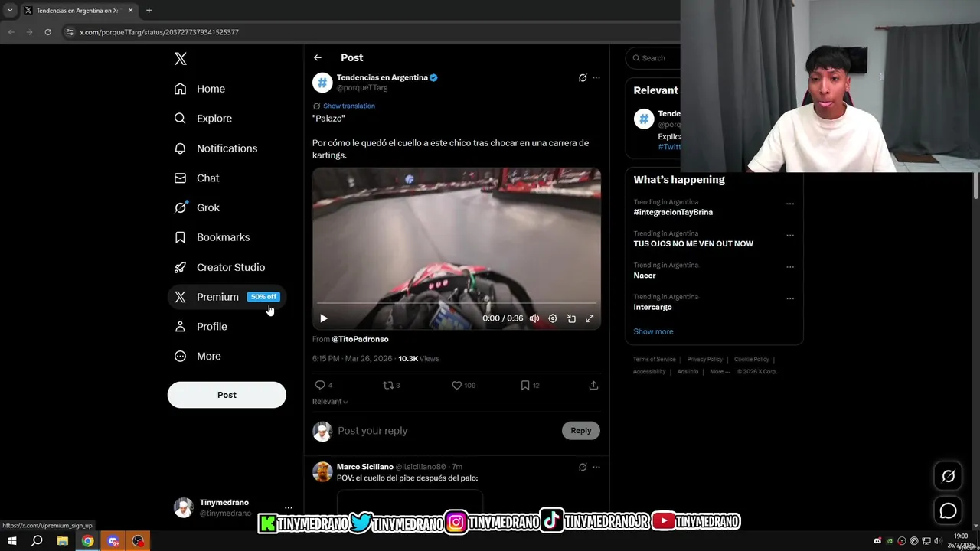980x551 pixels.
Task: Open options for #integracionTayBrina trend
Action: click(790, 204)
